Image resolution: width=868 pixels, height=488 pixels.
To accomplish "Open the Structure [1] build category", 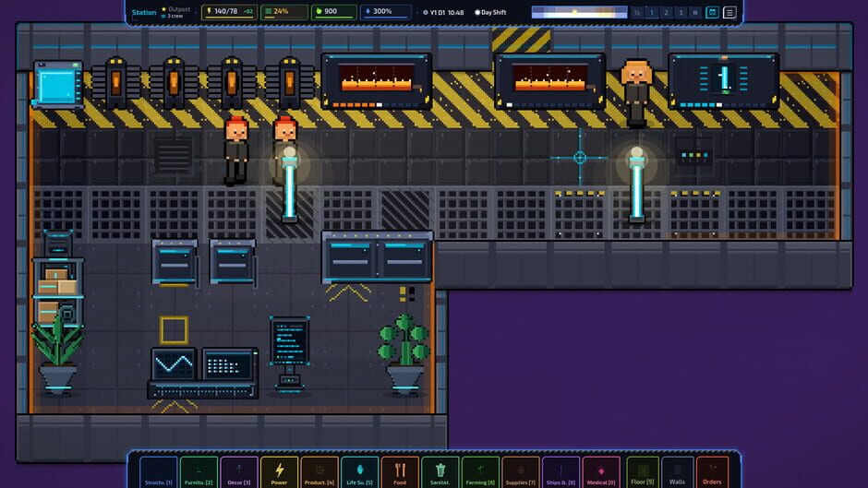I will 158,472.
